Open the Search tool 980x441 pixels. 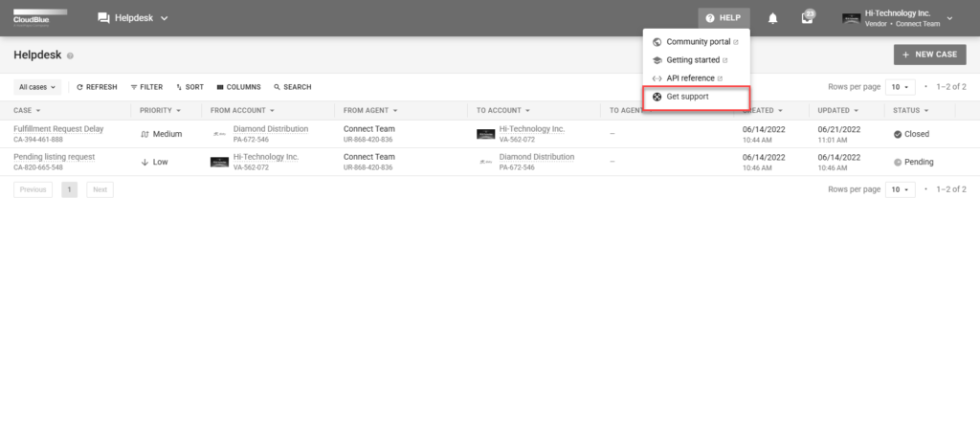(292, 87)
